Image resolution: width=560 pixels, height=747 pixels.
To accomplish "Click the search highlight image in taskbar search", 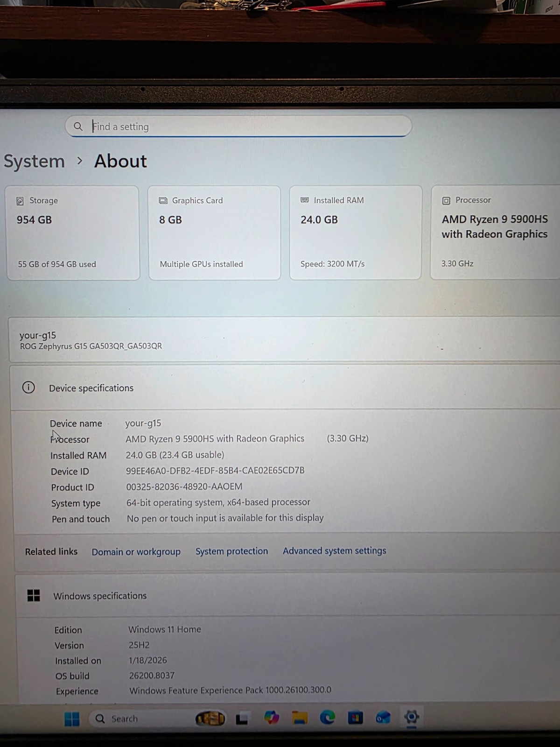I will click(x=210, y=719).
